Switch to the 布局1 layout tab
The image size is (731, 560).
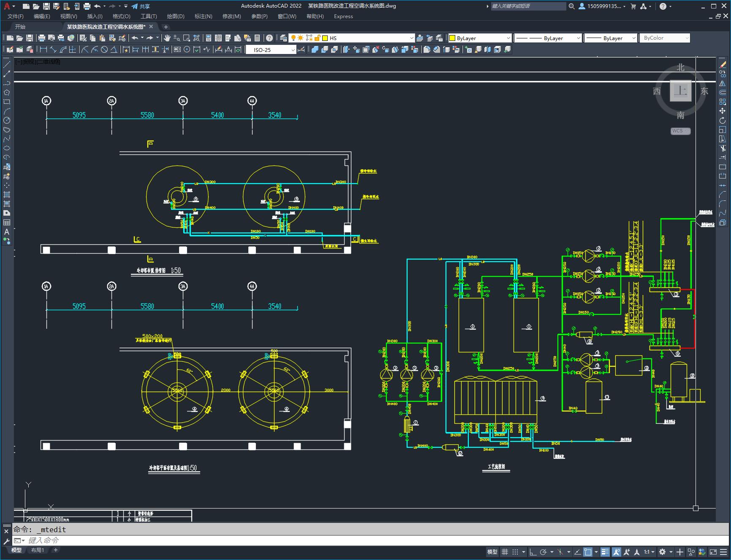coord(38,550)
